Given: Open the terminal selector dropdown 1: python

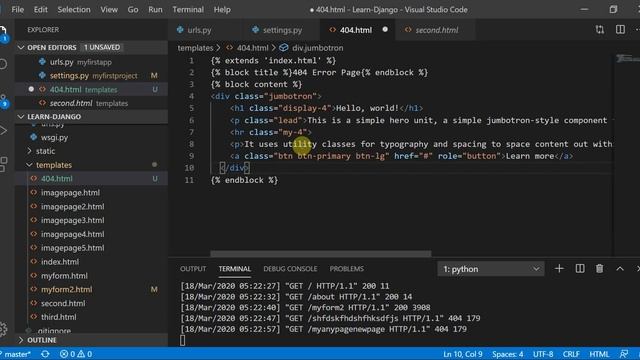Looking at the screenshot, I should [491, 269].
